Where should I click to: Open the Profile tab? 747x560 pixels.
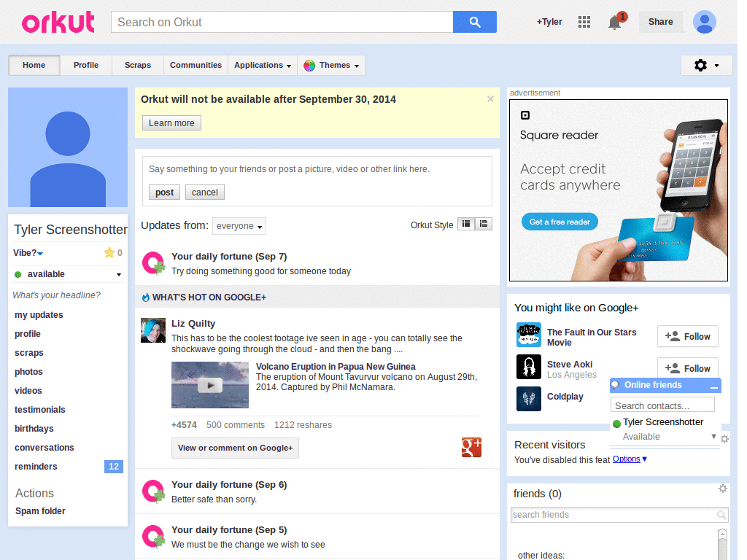86,65
